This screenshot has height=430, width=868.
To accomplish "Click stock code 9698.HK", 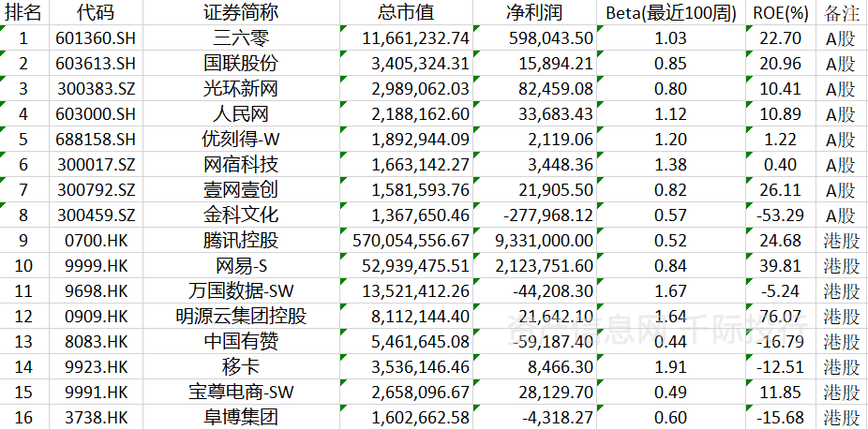I will pyautogui.click(x=96, y=291).
